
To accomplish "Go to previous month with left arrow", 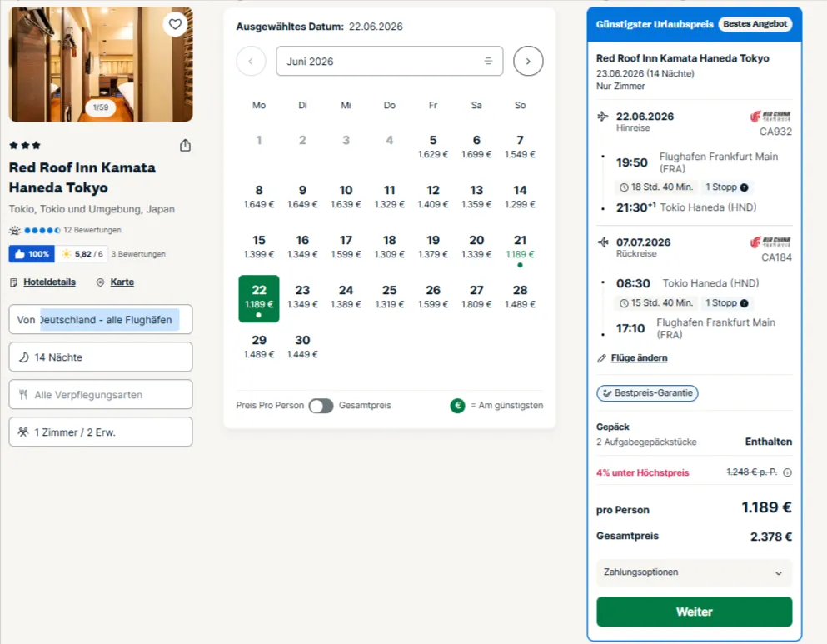I will (251, 61).
